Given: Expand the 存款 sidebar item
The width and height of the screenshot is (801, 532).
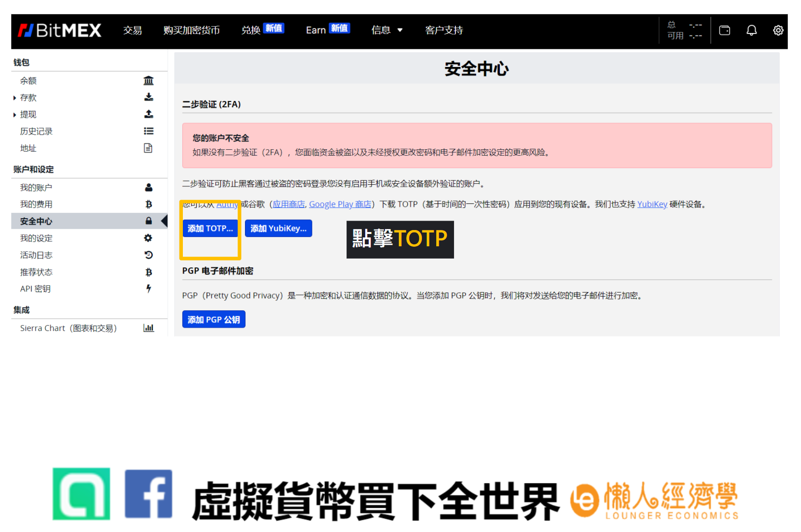Looking at the screenshot, I should point(15,98).
